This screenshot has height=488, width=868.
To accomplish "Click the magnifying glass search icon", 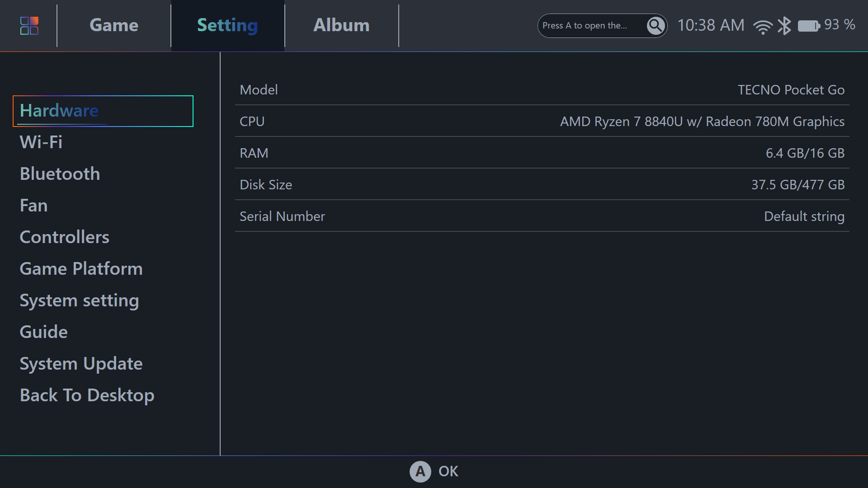I will click(x=656, y=26).
